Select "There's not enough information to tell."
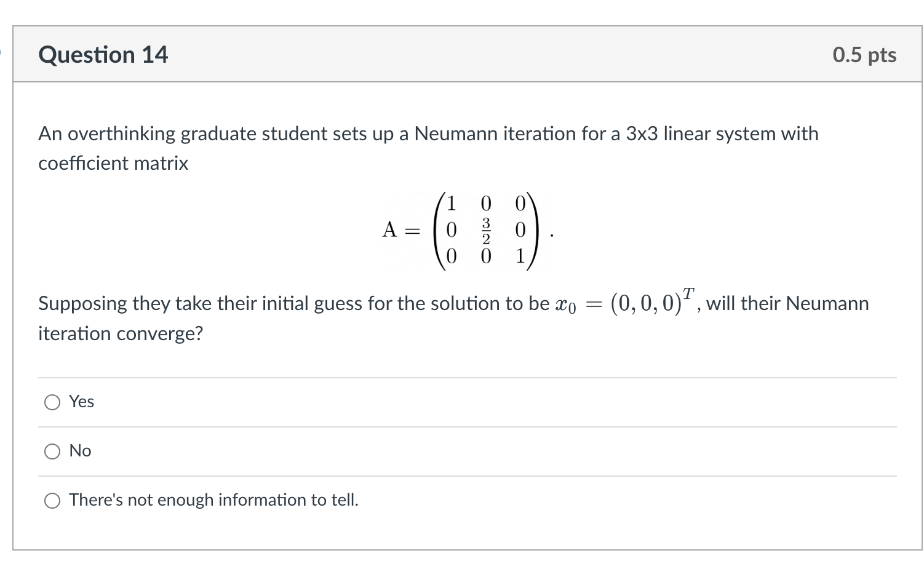The image size is (924, 577). coord(53,501)
